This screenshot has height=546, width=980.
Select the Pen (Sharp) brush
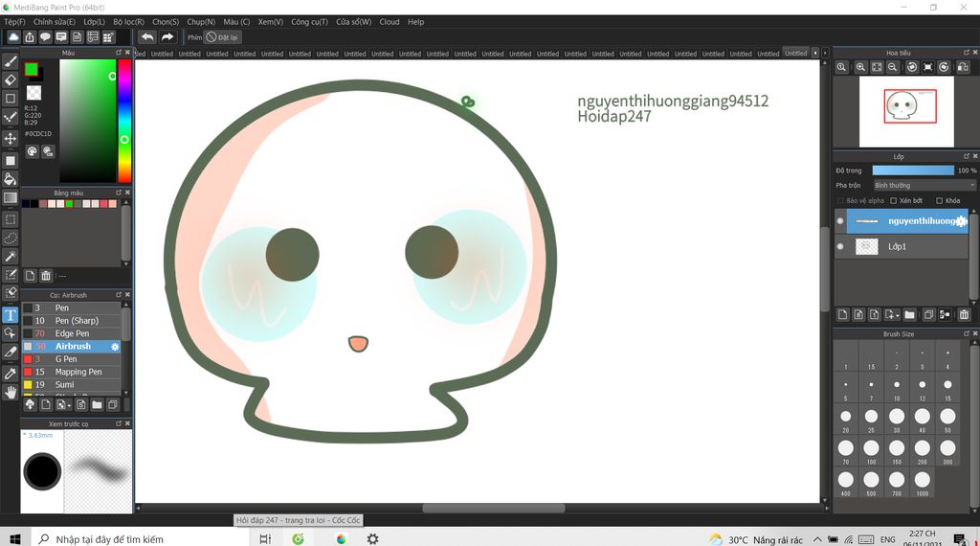tap(72, 320)
